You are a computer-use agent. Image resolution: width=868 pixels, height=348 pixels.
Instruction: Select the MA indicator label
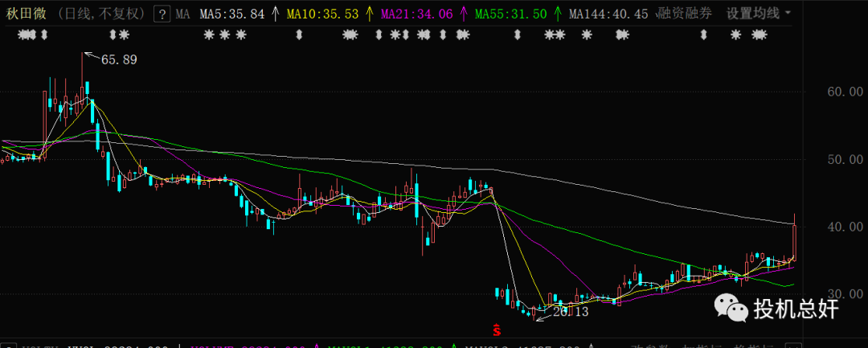pos(183,14)
